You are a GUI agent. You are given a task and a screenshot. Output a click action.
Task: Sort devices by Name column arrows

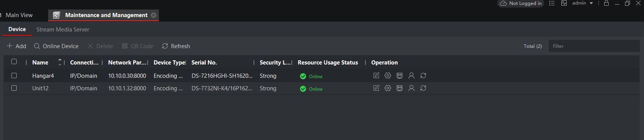[x=60, y=62]
